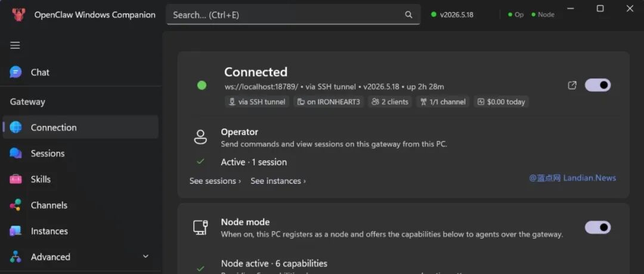This screenshot has width=644, height=274.
Task: Click the Op status indicator
Action: click(x=516, y=15)
